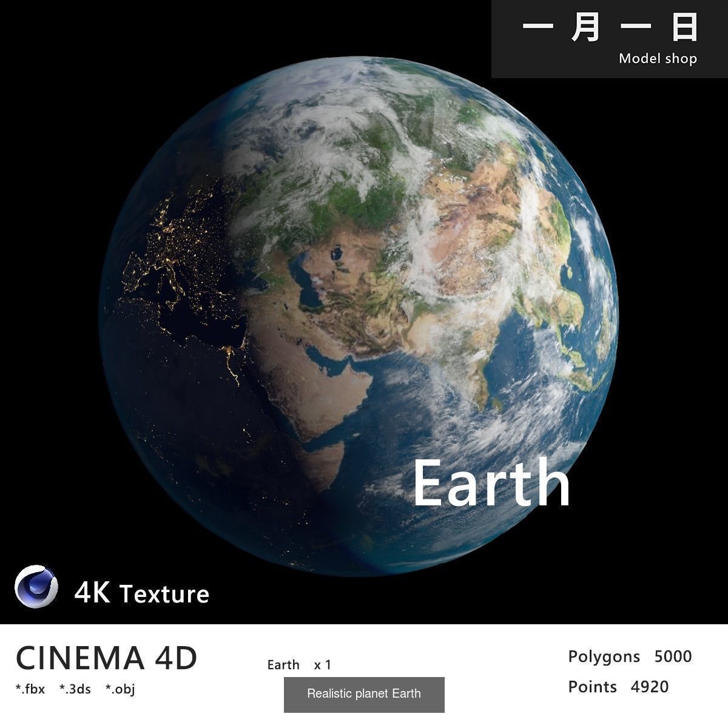
Task: Click the *.fbx format text
Action: pyautogui.click(x=30, y=689)
